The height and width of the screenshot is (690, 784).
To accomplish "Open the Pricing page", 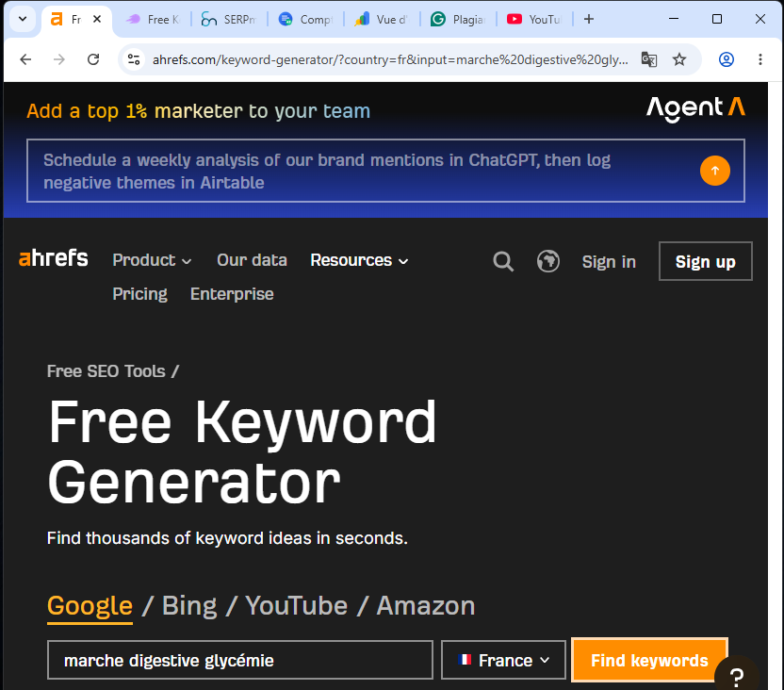I will click(139, 294).
